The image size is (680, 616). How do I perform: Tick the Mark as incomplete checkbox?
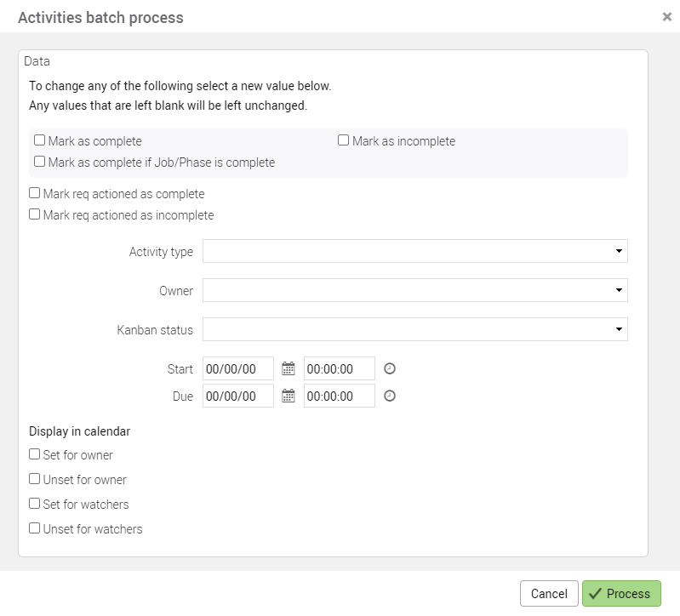click(x=344, y=140)
